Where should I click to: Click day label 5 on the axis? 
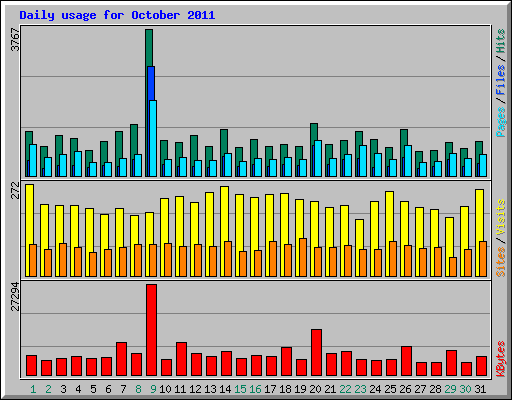[x=93, y=389]
